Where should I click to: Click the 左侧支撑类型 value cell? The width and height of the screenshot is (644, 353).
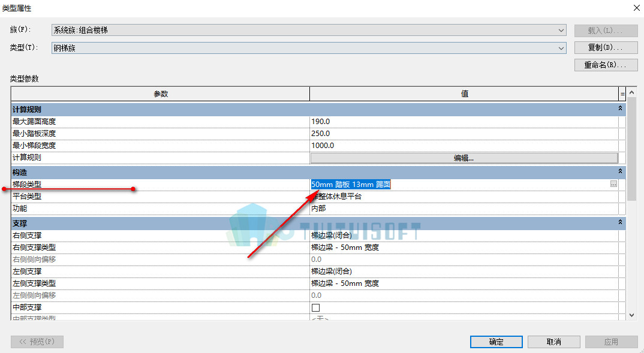coord(464,283)
